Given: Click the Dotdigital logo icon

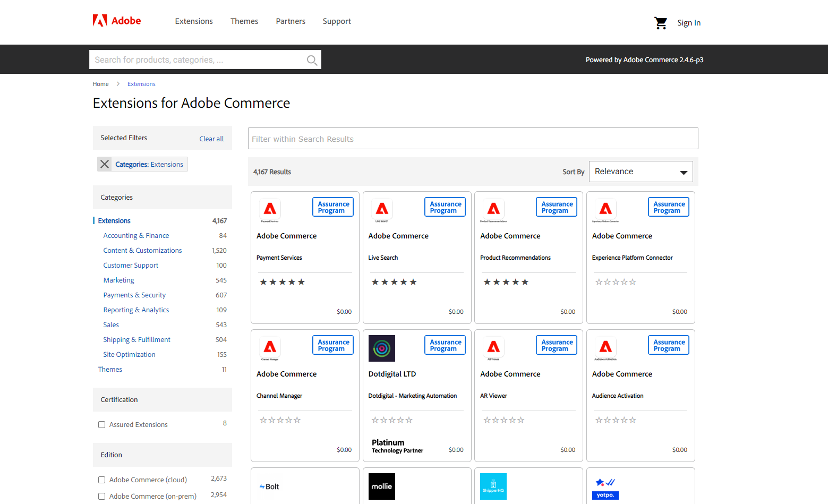Looking at the screenshot, I should click(x=382, y=348).
